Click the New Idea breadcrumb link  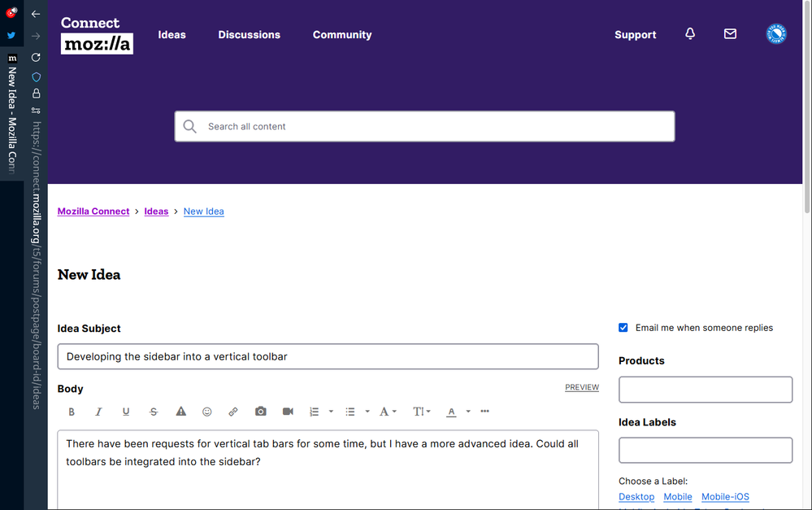(204, 211)
